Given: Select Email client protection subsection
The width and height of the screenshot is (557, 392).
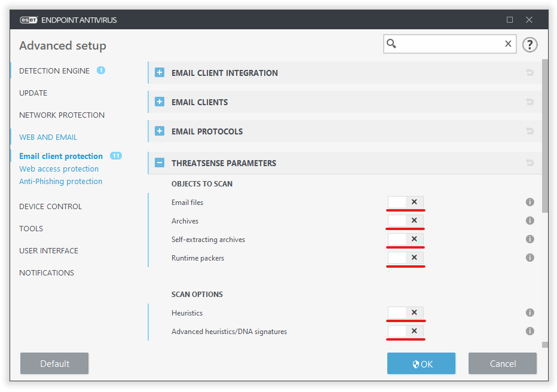Looking at the screenshot, I should coord(61,156).
